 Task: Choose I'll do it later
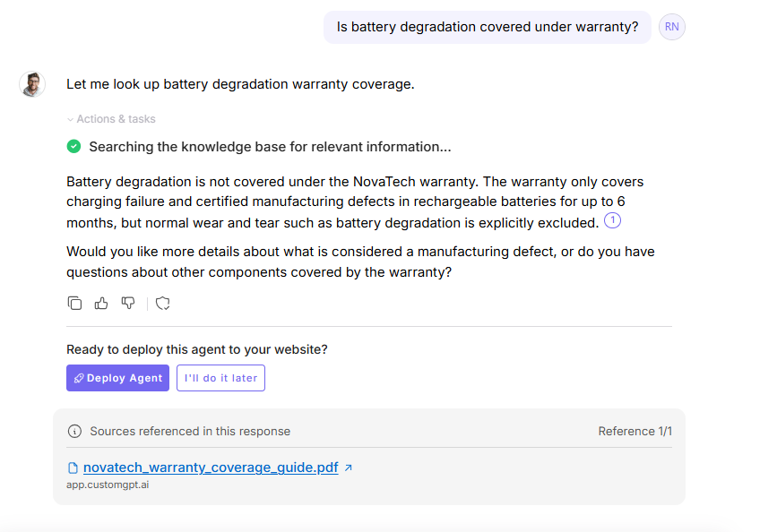tap(220, 378)
